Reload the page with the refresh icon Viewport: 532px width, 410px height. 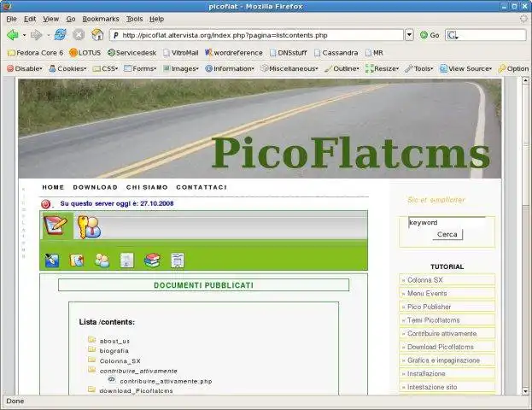61,35
